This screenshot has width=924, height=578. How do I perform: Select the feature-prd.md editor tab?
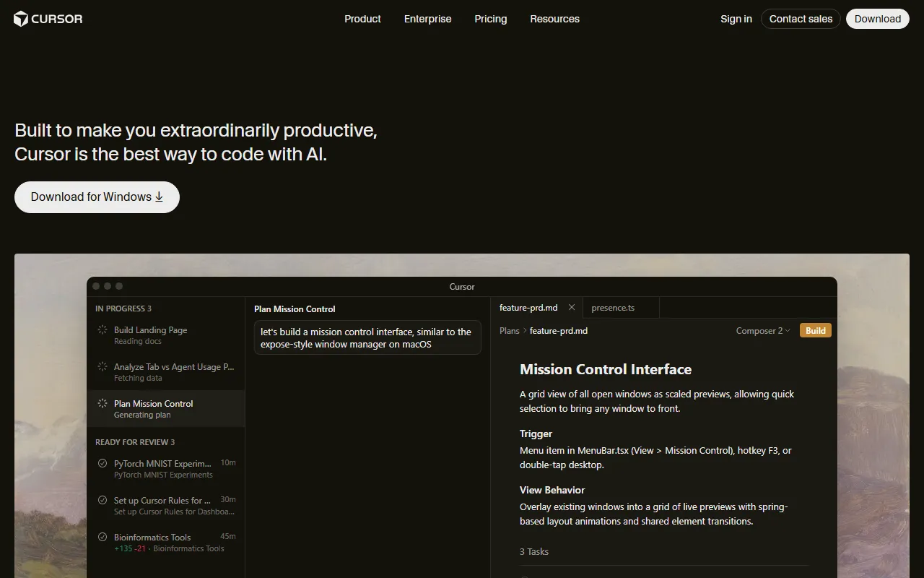click(x=528, y=308)
